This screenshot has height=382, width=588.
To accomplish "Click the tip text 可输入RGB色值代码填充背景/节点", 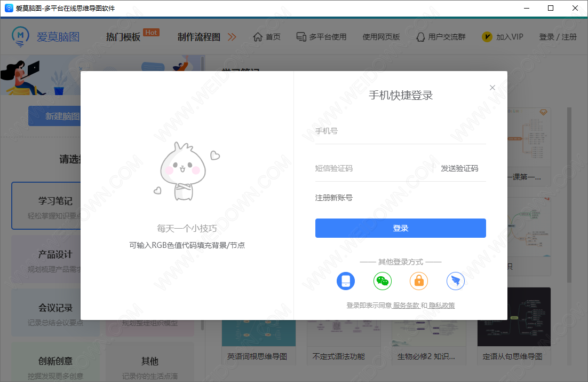I will click(x=187, y=245).
